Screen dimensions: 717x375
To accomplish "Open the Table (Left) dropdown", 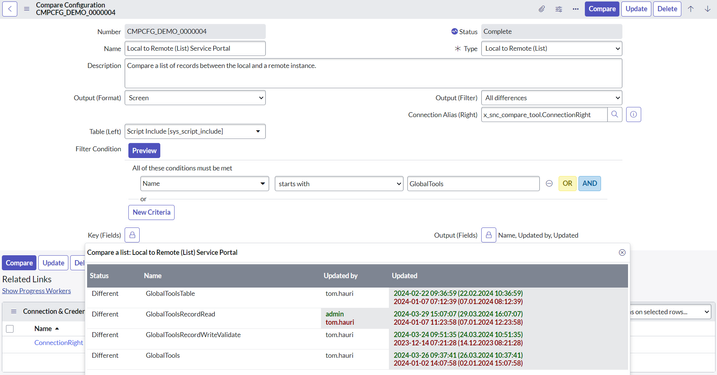I will click(x=195, y=131).
